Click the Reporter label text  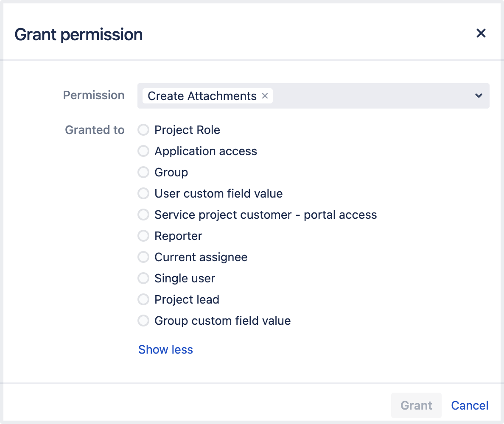click(178, 236)
